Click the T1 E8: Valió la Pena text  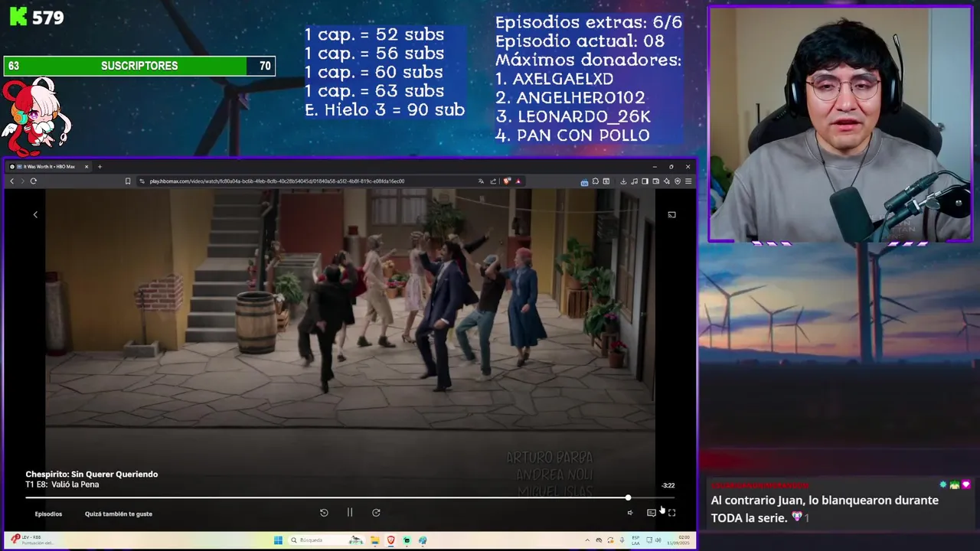tap(62, 484)
